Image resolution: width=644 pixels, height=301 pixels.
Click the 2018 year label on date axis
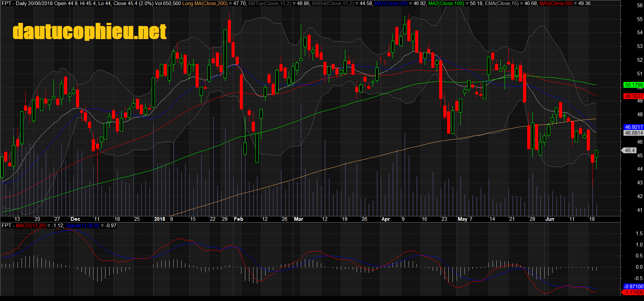point(160,219)
